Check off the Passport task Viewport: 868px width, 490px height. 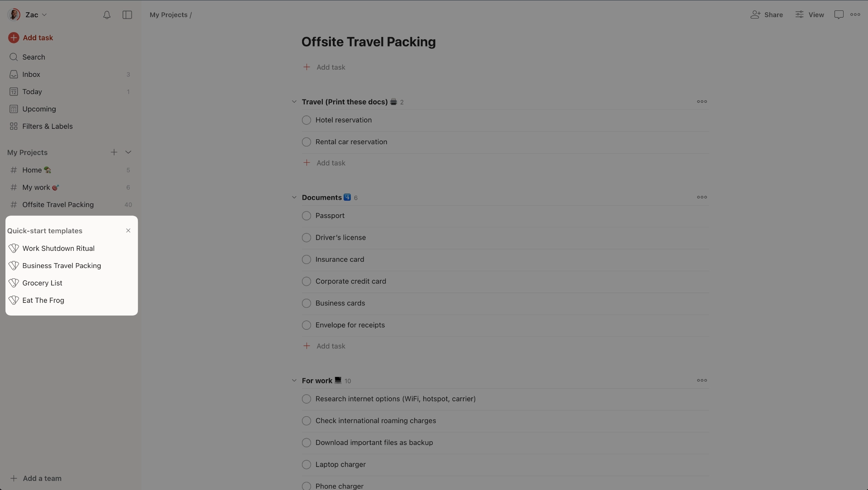(x=307, y=216)
